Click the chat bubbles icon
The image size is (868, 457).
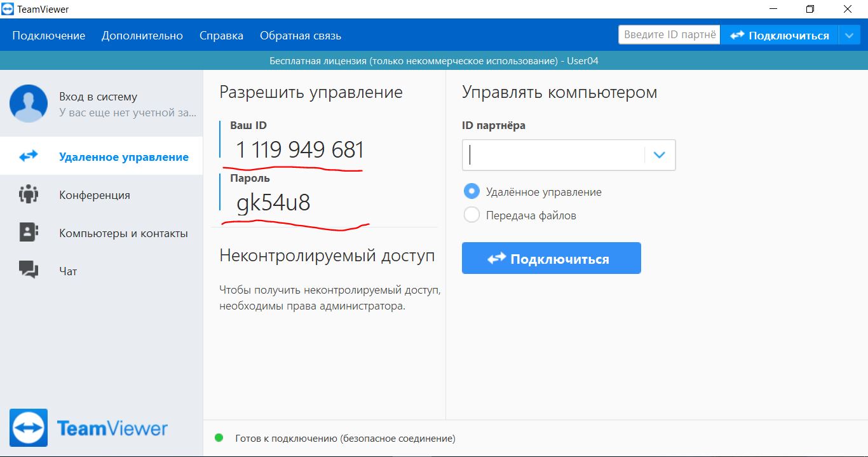29,270
